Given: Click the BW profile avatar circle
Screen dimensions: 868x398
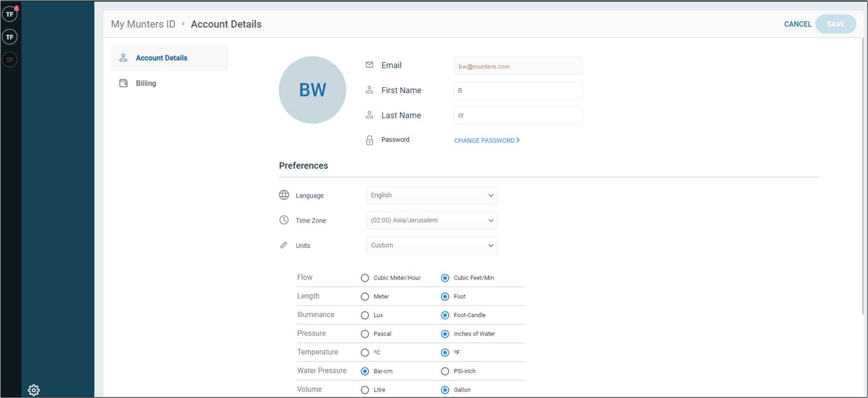Looking at the screenshot, I should tap(312, 90).
